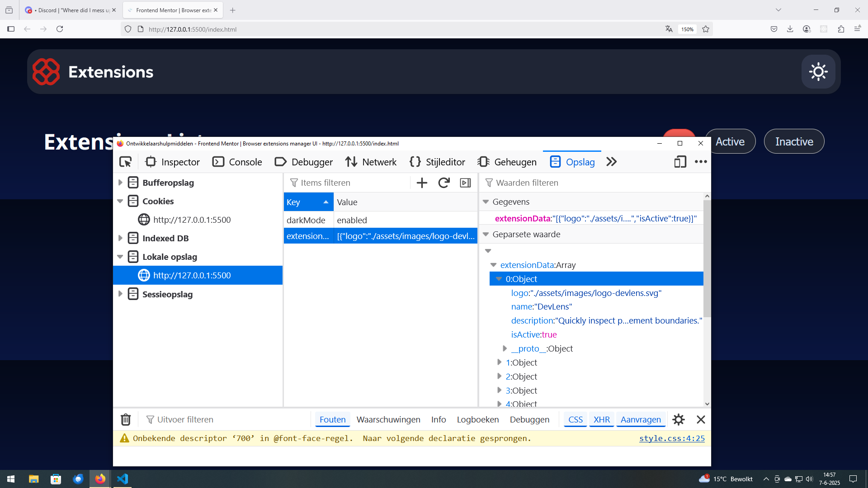
Task: Toggle the storage sidebar panel icon
Action: (x=465, y=183)
